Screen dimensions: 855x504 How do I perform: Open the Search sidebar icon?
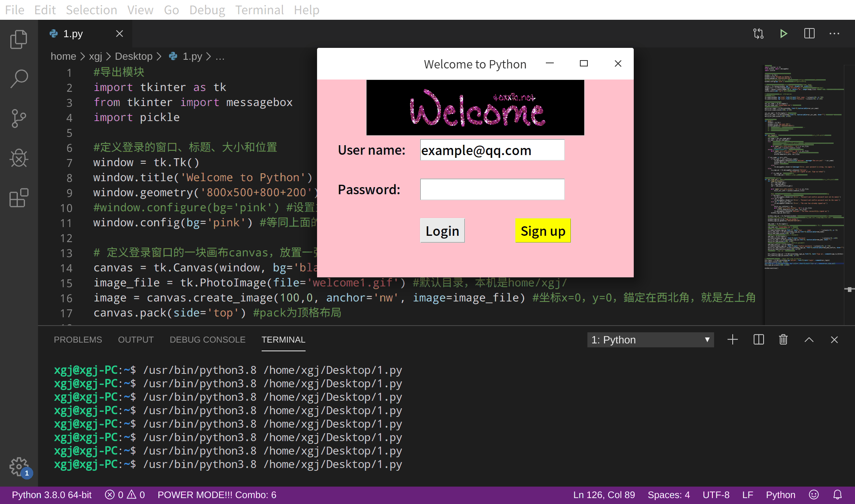click(19, 79)
